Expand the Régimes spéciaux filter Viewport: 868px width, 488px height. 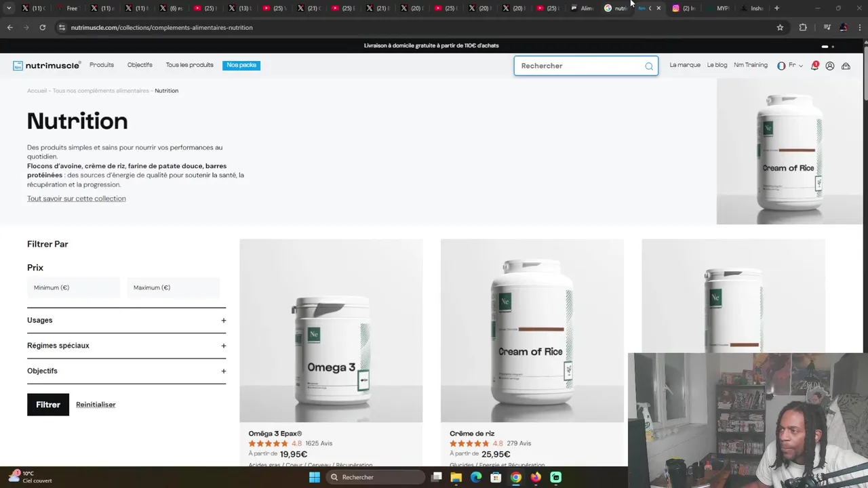[126, 346]
